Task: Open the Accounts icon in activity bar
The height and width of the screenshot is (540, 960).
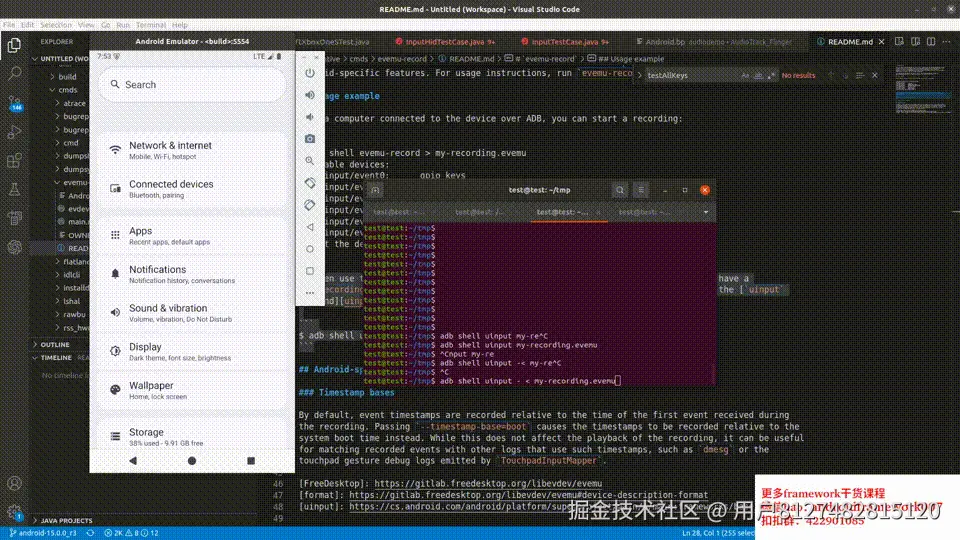Action: click(x=14, y=483)
